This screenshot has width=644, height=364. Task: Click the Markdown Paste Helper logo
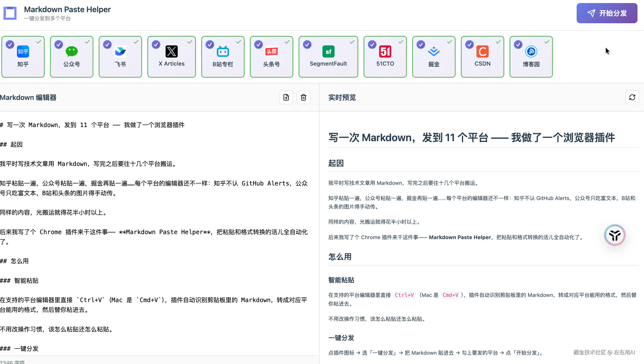[10, 13]
